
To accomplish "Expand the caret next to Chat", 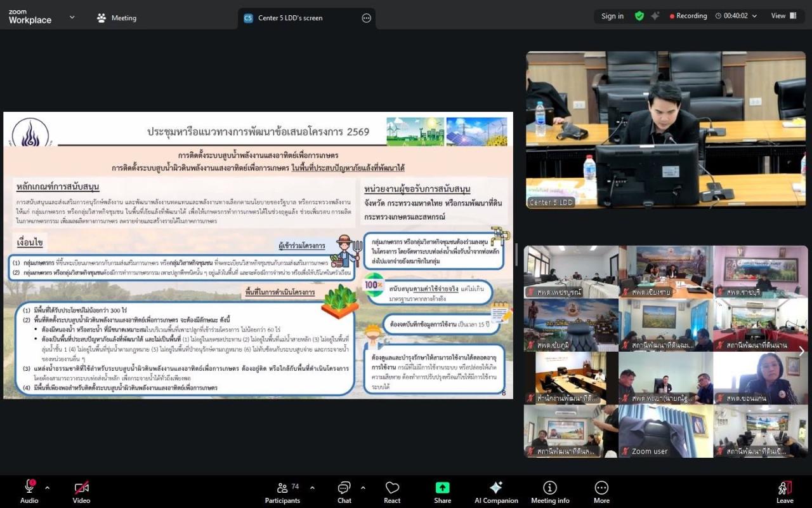I will pos(363,488).
